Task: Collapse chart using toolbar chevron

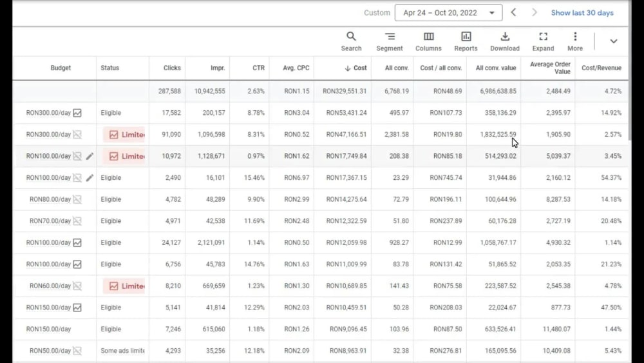Action: pos(614,41)
